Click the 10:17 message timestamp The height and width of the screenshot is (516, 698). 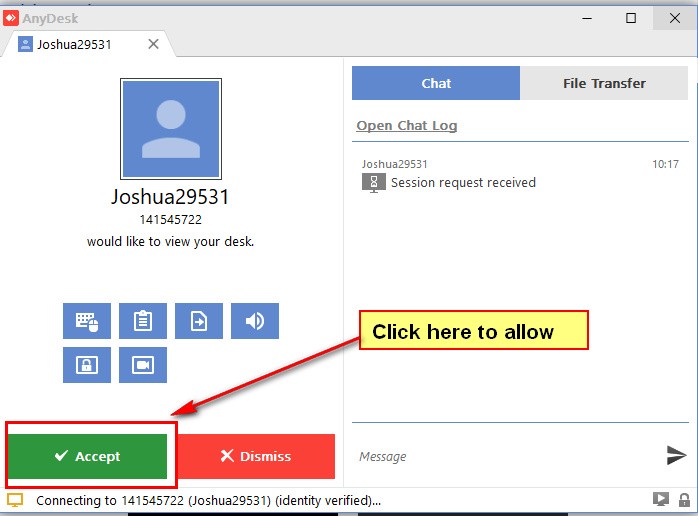[666, 164]
